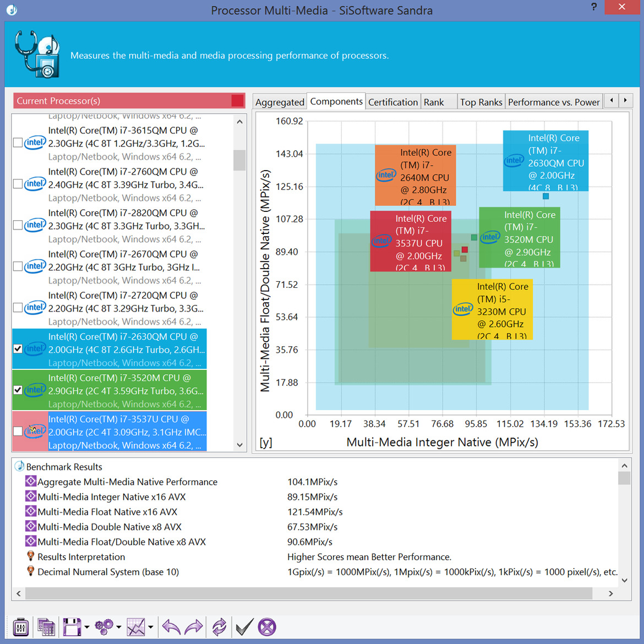The image size is (644, 644).
Task: Click the Sandra app icon in title bar
Action: pyautogui.click(x=12, y=9)
